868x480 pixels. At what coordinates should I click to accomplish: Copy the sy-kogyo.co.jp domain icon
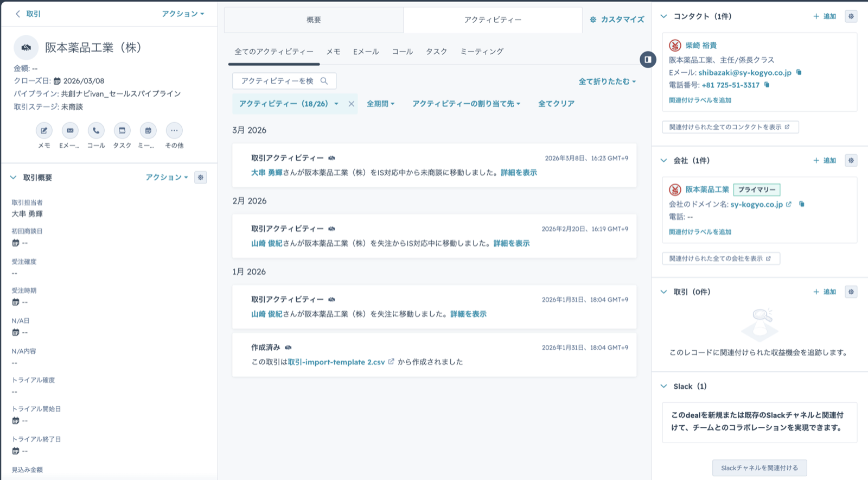click(x=801, y=204)
